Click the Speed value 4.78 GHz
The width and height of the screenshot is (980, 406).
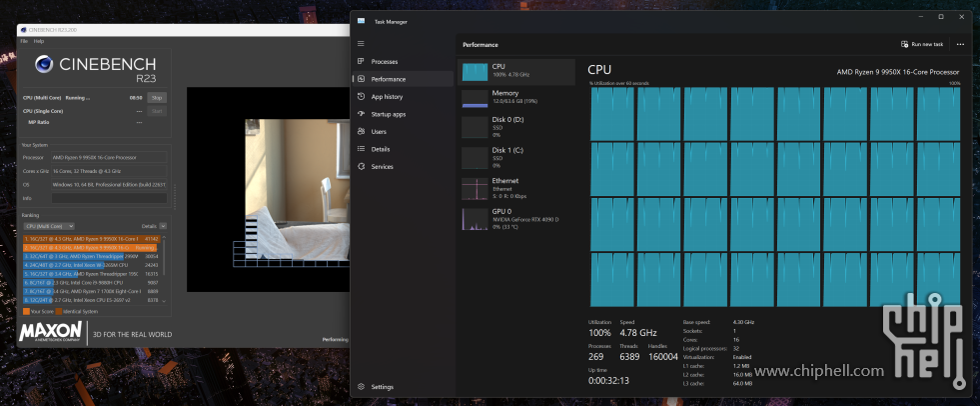point(638,333)
